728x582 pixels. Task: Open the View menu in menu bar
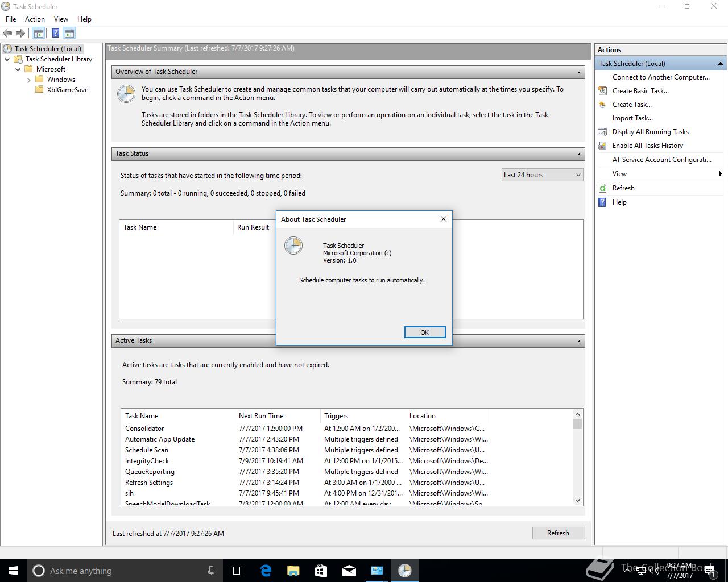61,19
